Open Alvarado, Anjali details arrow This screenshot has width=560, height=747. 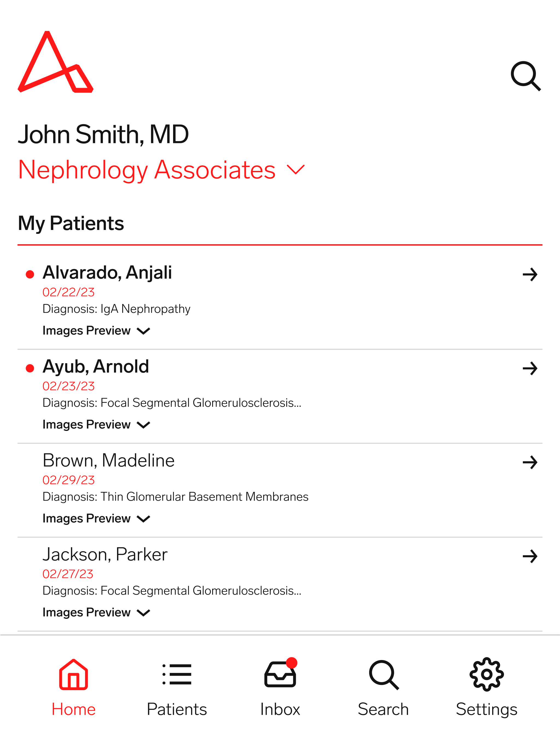pos(530,275)
